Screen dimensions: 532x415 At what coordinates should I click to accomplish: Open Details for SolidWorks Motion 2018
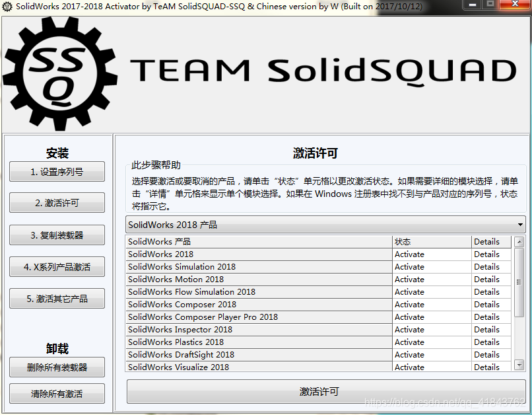point(491,280)
